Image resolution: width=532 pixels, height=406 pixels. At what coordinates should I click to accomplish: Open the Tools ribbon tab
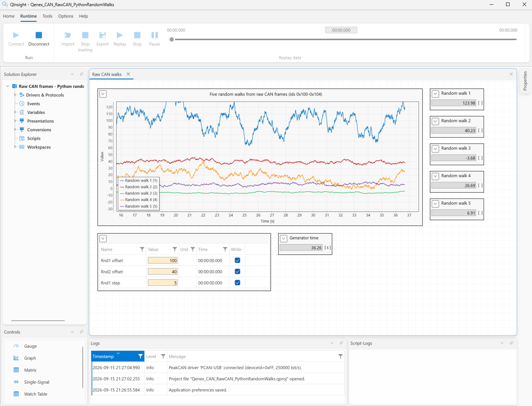tap(47, 16)
